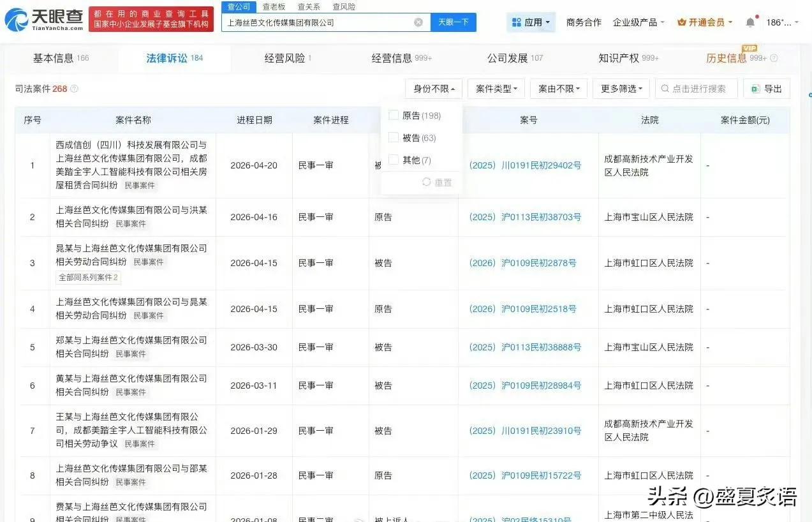Viewport: 812px width, 522px height.
Task: Click the date 2026-03-30 cell
Action: pyautogui.click(x=254, y=347)
